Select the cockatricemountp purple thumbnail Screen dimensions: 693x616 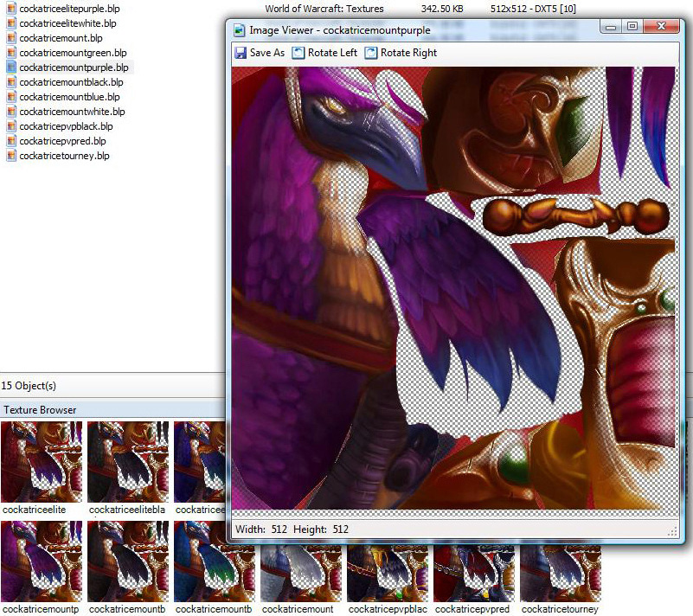[x=42, y=561]
